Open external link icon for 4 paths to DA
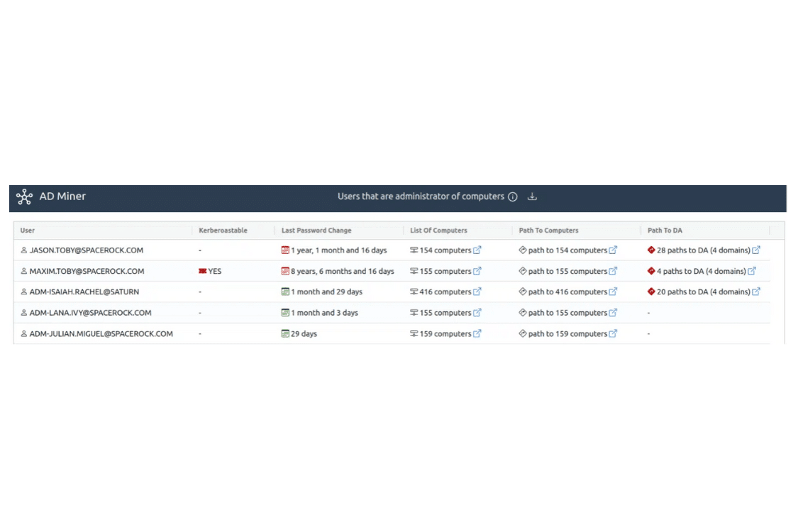Image resolution: width=798 pixels, height=532 pixels. [752, 271]
